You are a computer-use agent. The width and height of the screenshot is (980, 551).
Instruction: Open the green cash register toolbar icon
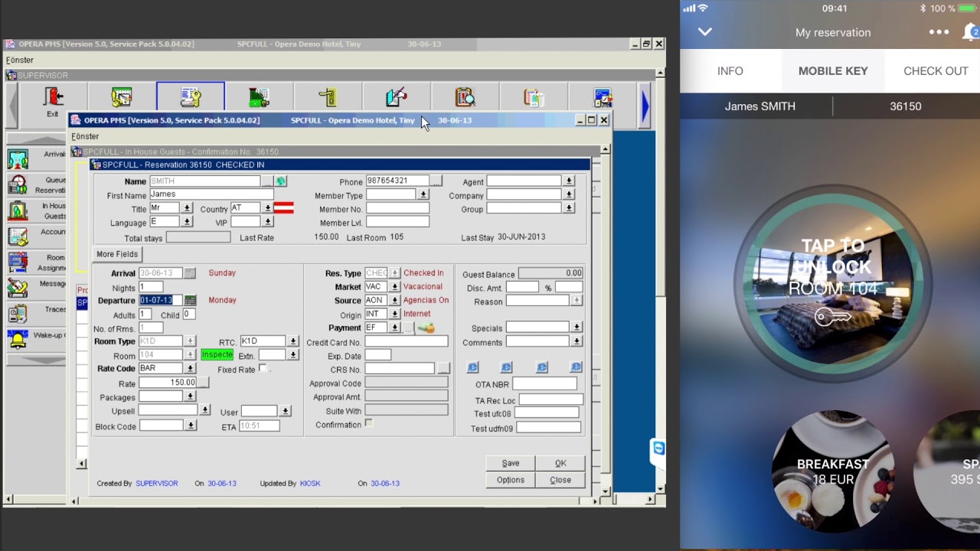pos(259,97)
